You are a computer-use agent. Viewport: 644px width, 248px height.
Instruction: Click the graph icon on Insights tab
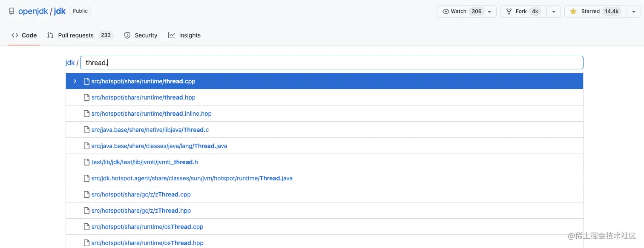172,35
